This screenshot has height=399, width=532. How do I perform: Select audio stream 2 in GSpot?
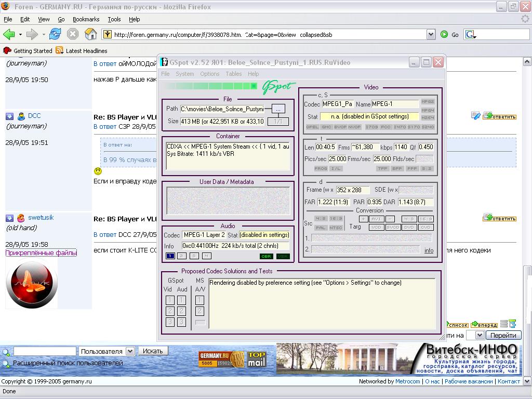pos(182,256)
